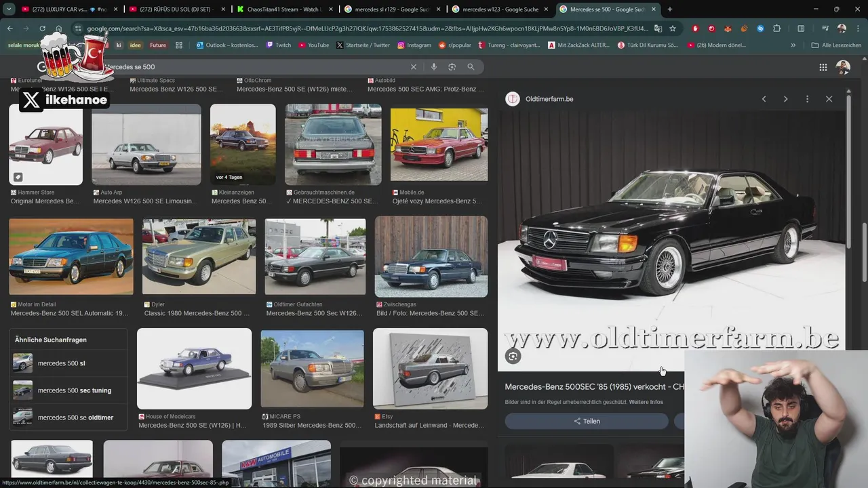Open the Google Translate icon in address bar
Image resolution: width=868 pixels, height=488 pixels.
(x=658, y=28)
